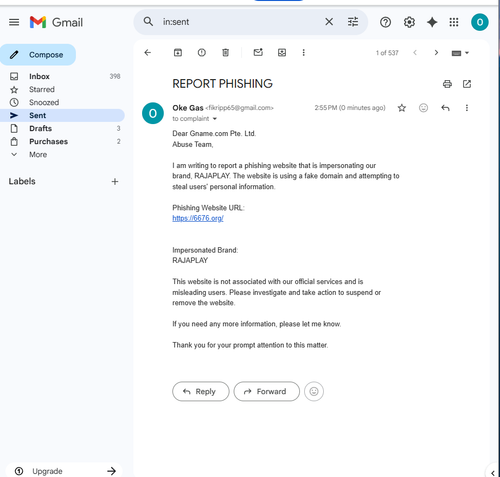Show the side panel arrow
Image resolution: width=500 pixels, height=477 pixels.
coord(493,473)
